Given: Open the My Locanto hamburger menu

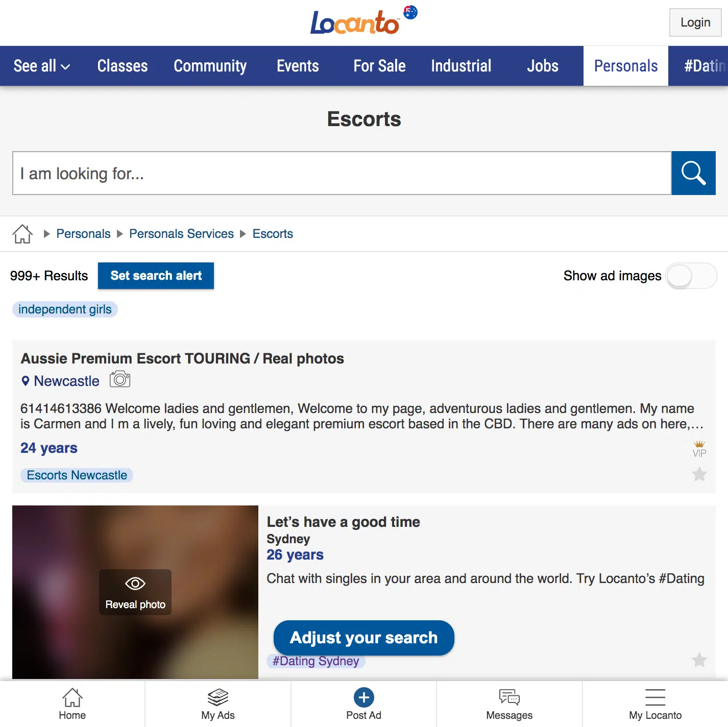Looking at the screenshot, I should click(x=656, y=704).
